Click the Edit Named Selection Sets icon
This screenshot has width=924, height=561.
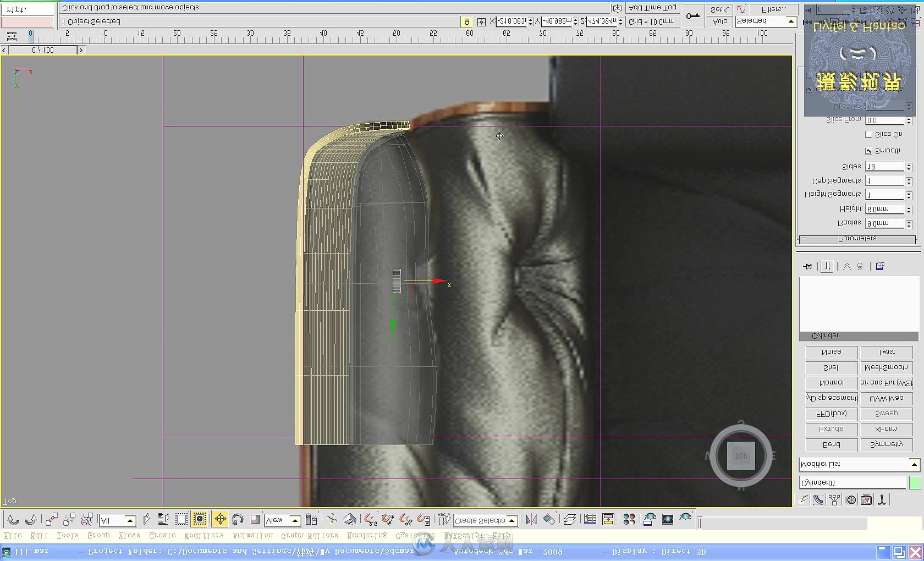click(x=443, y=520)
